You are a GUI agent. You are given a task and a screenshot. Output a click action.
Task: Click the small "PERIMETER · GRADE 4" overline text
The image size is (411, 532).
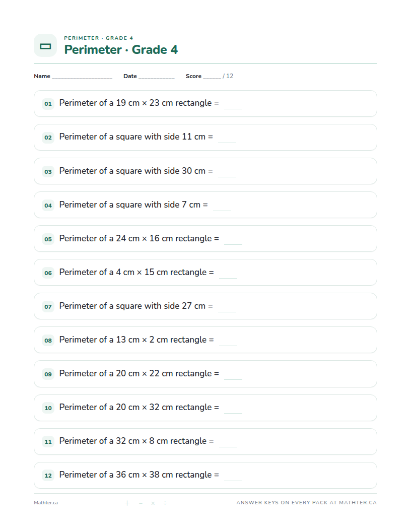pyautogui.click(x=99, y=38)
